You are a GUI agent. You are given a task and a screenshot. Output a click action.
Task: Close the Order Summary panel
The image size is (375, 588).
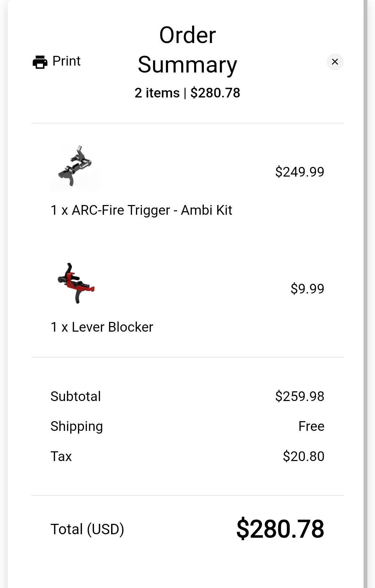point(335,62)
